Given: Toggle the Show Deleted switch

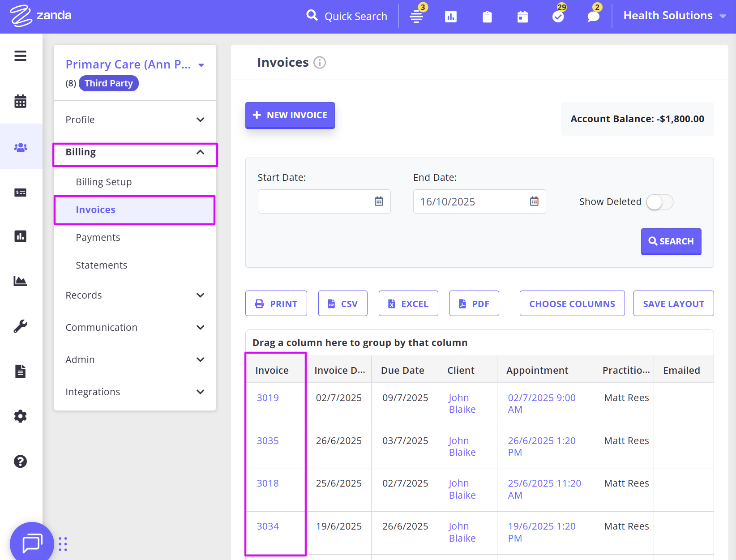Looking at the screenshot, I should [659, 202].
